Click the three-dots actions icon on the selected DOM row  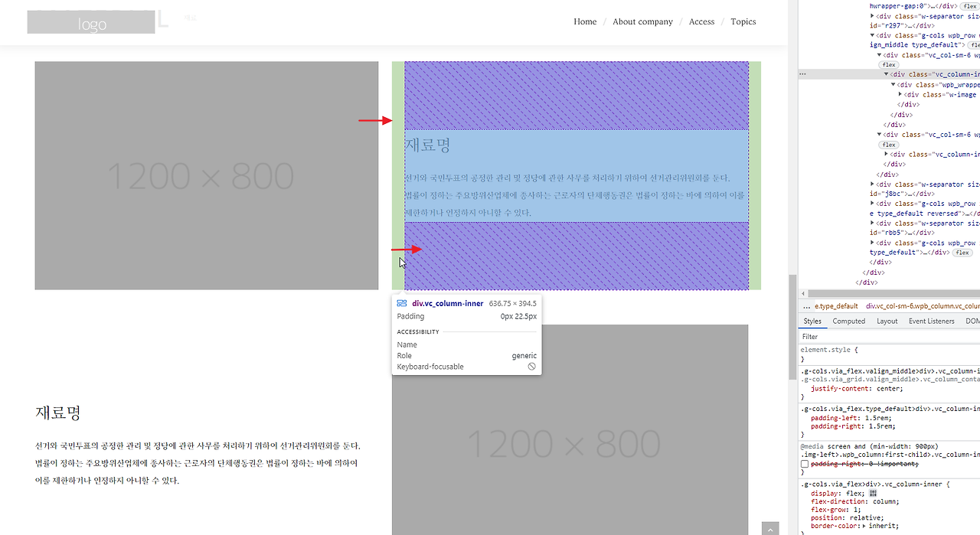pos(802,74)
